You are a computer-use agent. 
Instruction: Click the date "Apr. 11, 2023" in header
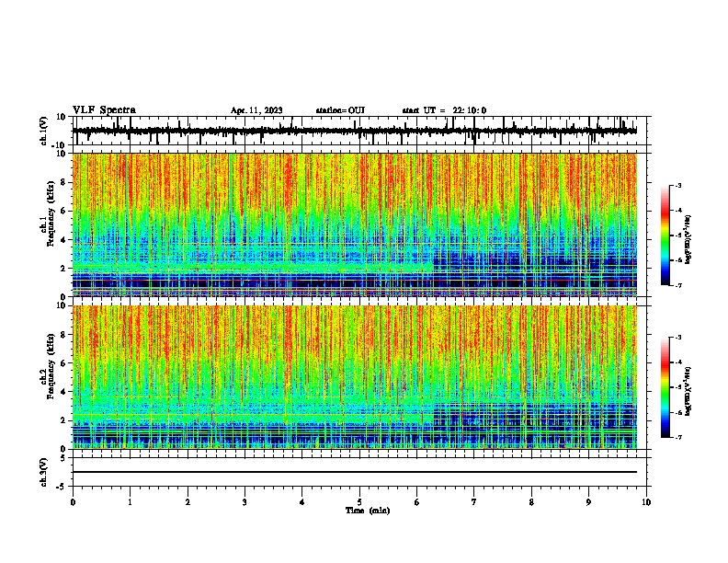tap(256, 110)
